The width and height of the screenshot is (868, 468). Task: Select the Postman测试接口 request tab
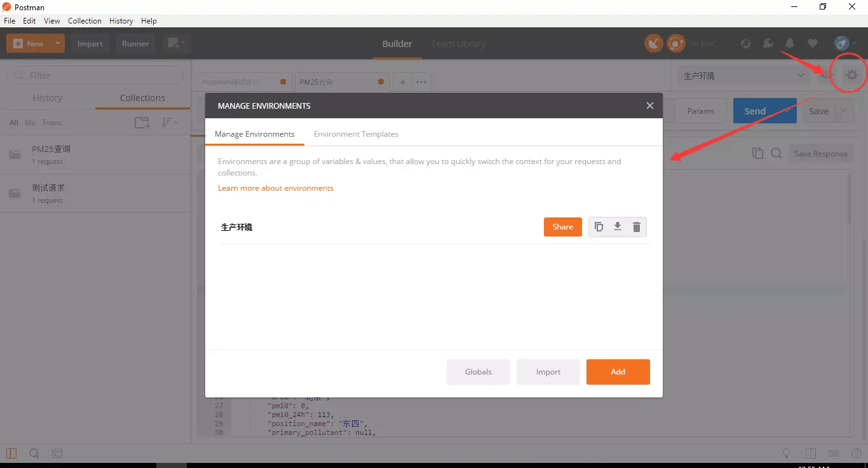tap(244, 82)
